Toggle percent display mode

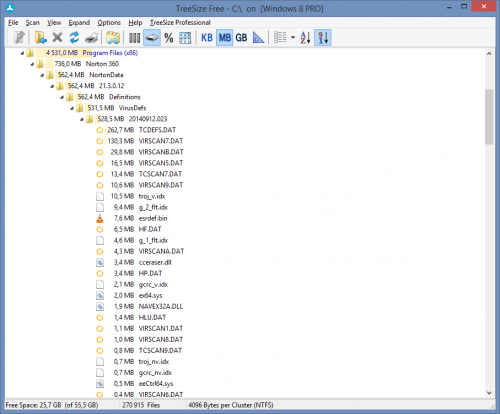pos(169,38)
